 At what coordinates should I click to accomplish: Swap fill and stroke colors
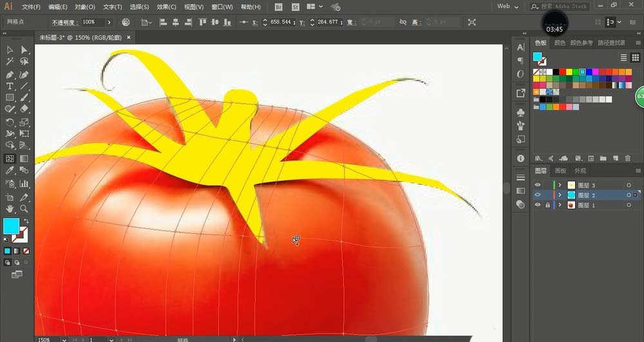click(x=26, y=221)
